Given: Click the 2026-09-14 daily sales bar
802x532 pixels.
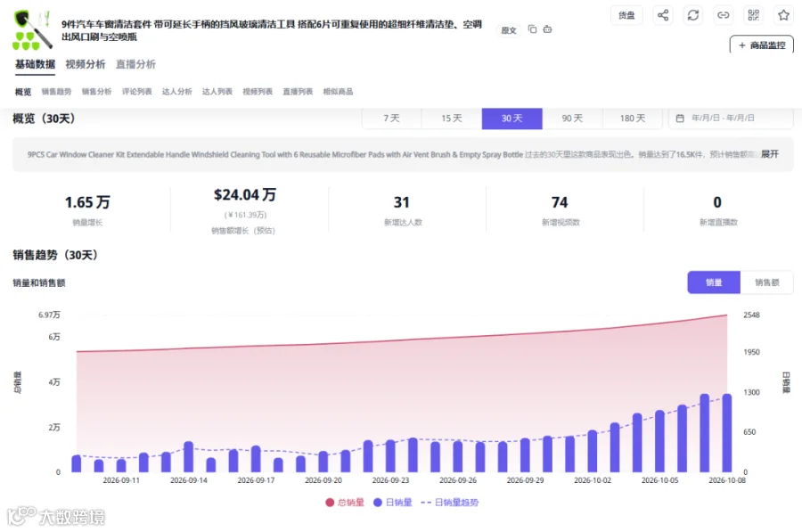Looking at the screenshot, I should [188, 456].
